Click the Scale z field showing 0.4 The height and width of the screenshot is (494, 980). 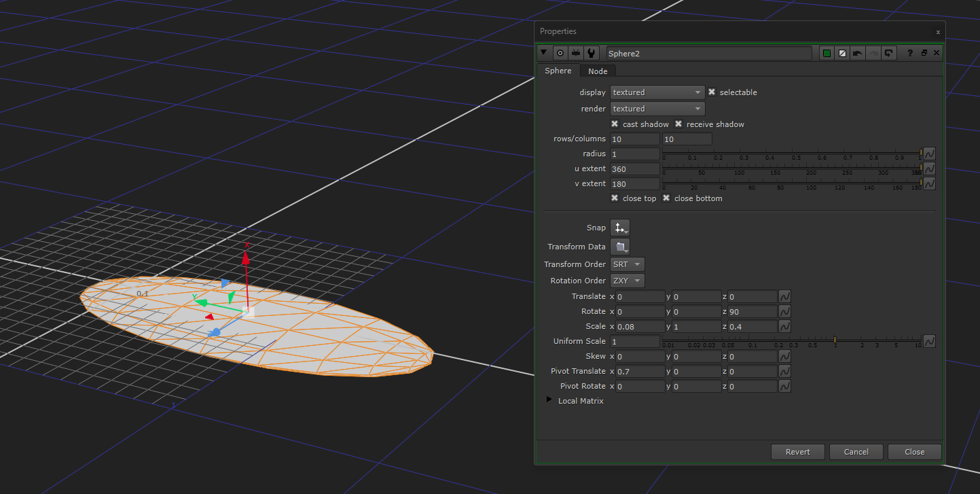point(752,327)
